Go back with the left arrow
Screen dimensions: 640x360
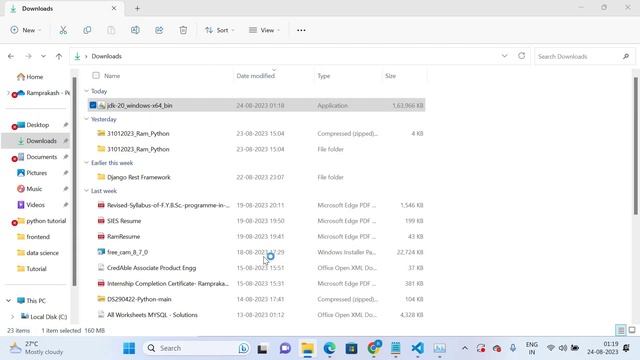11,56
